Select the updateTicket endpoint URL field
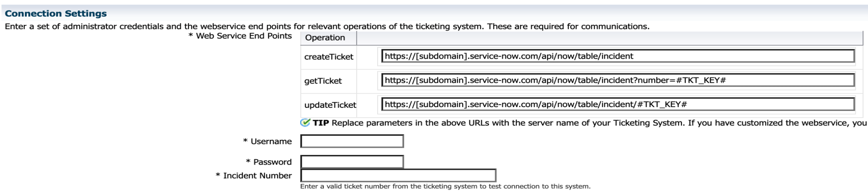 (617, 104)
